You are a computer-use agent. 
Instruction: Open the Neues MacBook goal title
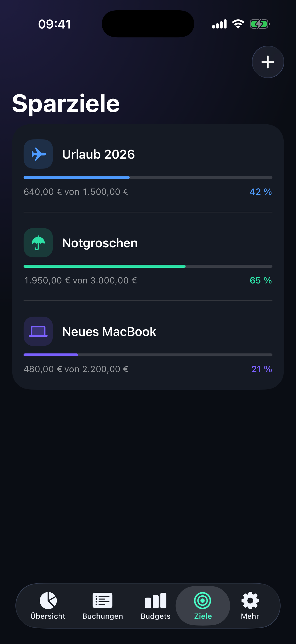click(109, 332)
